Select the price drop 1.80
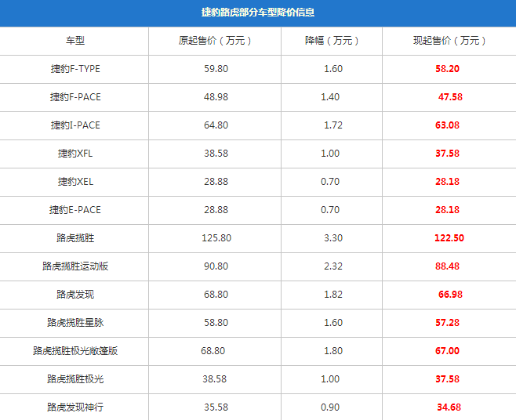 (333, 351)
